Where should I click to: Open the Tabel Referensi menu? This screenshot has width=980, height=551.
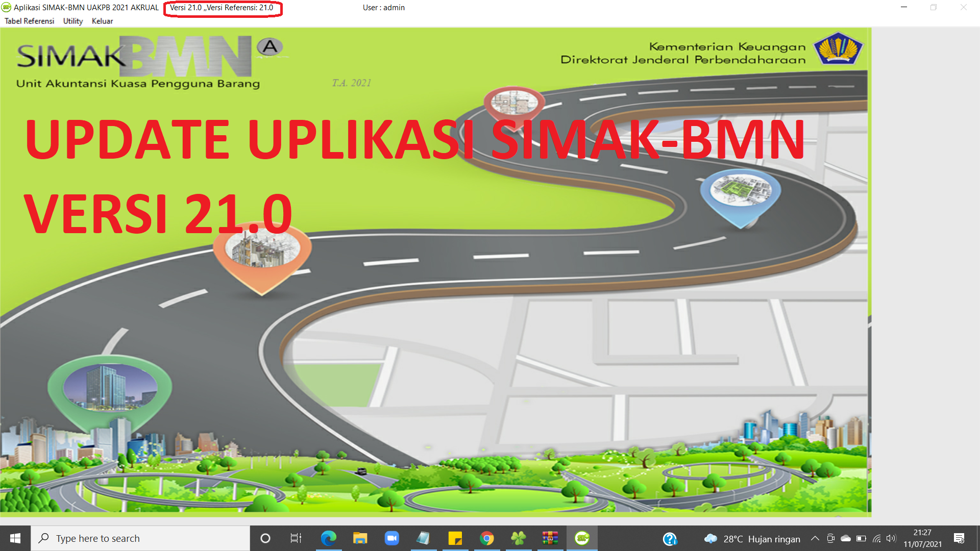tap(29, 21)
